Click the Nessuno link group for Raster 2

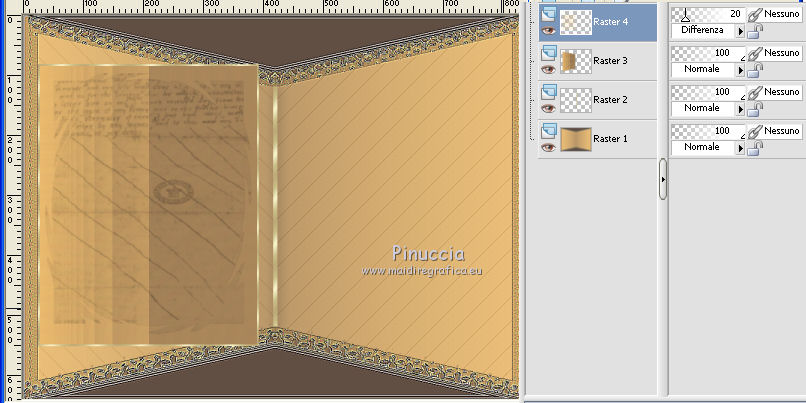click(782, 93)
